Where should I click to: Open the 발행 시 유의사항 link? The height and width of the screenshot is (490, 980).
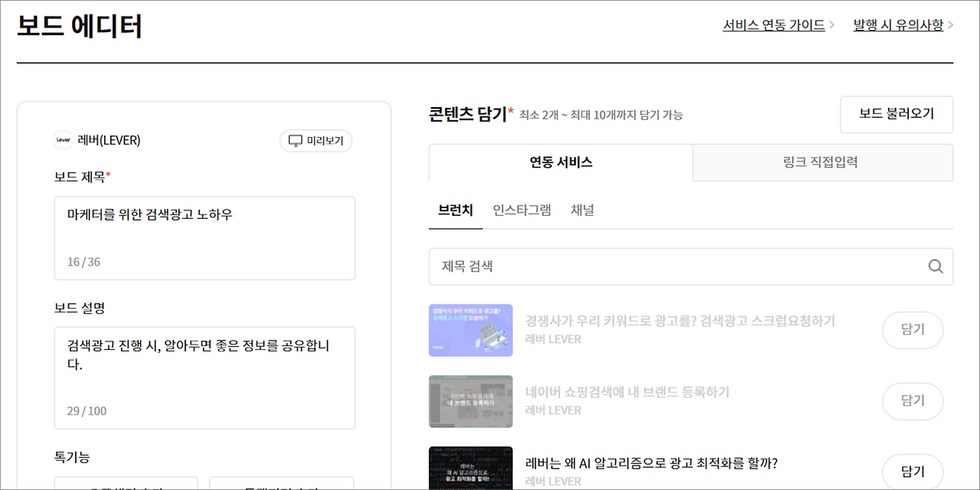898,24
